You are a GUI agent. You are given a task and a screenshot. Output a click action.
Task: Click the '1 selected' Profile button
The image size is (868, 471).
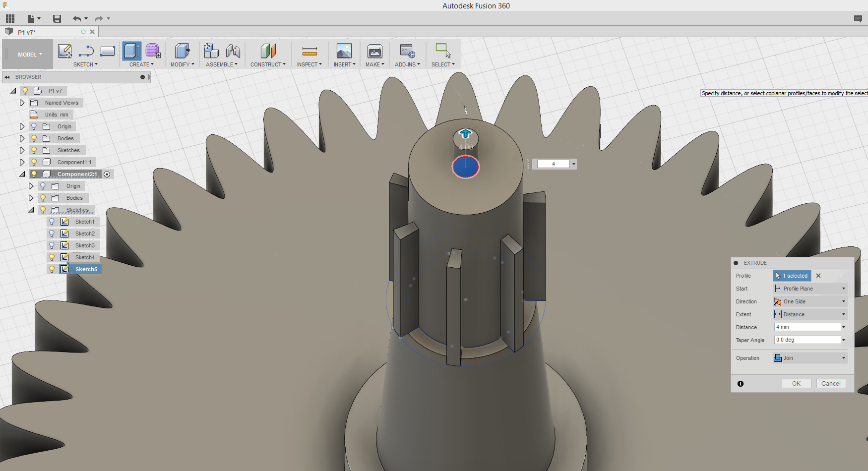coord(792,276)
